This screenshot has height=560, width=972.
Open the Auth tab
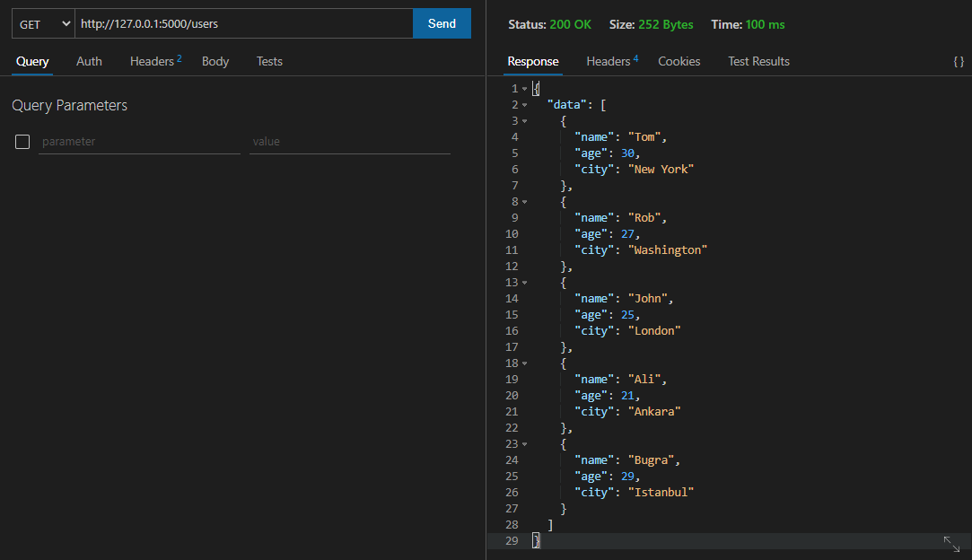[89, 61]
